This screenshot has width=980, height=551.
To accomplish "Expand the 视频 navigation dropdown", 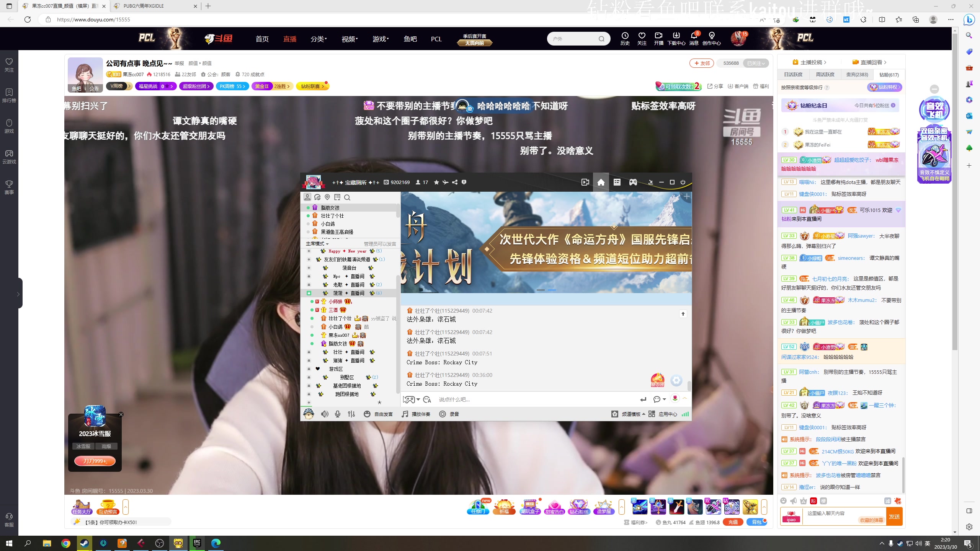I will tap(350, 39).
